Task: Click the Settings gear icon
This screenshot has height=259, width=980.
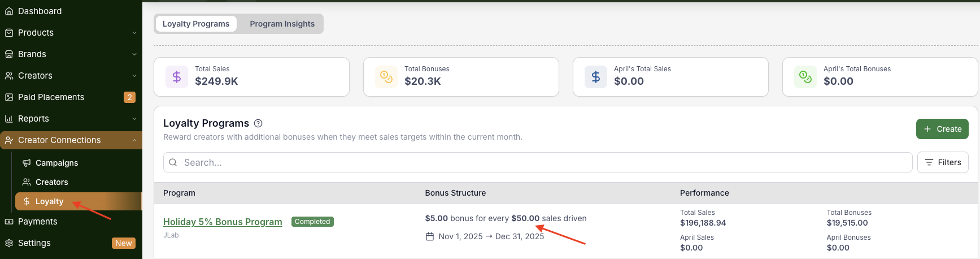Action: tap(9, 243)
